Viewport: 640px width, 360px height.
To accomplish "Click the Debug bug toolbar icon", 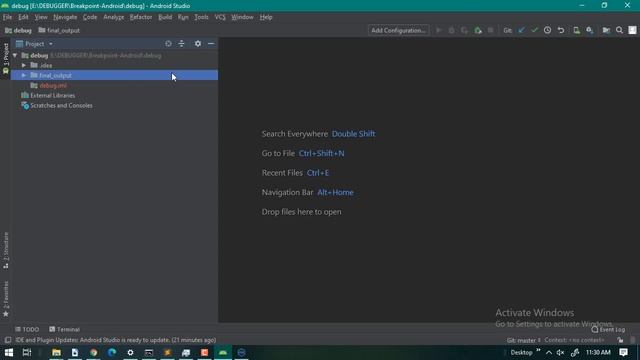I will 451,30.
